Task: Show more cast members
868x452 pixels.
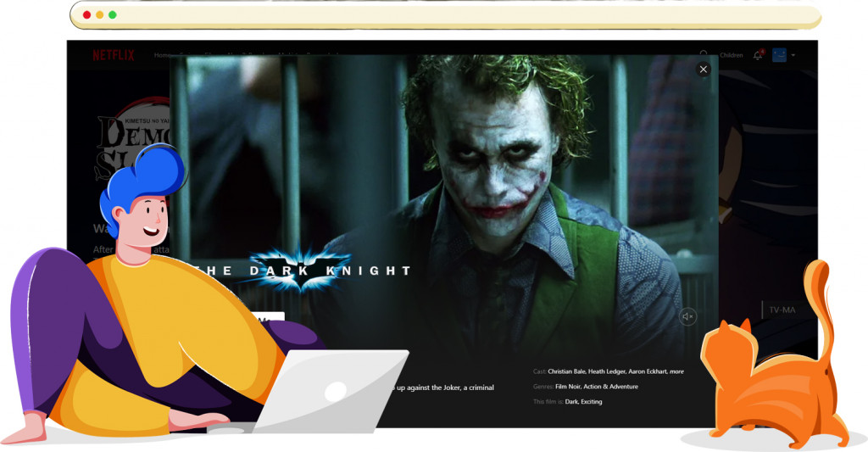Action: point(677,371)
